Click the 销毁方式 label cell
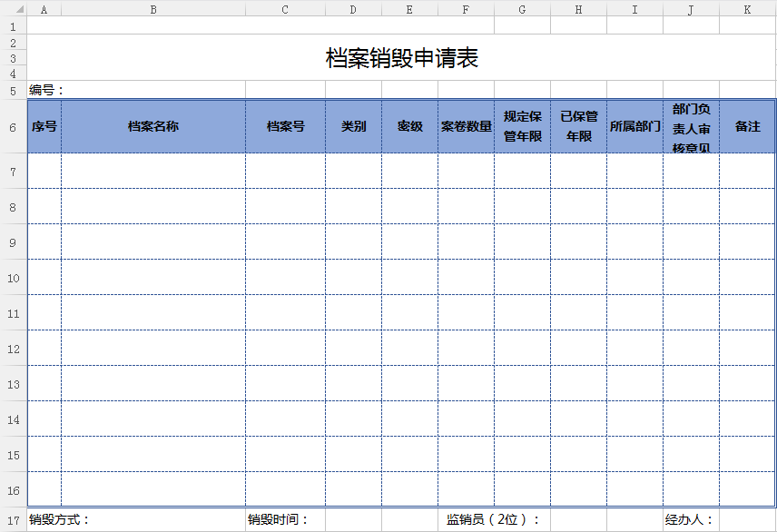 click(60, 520)
